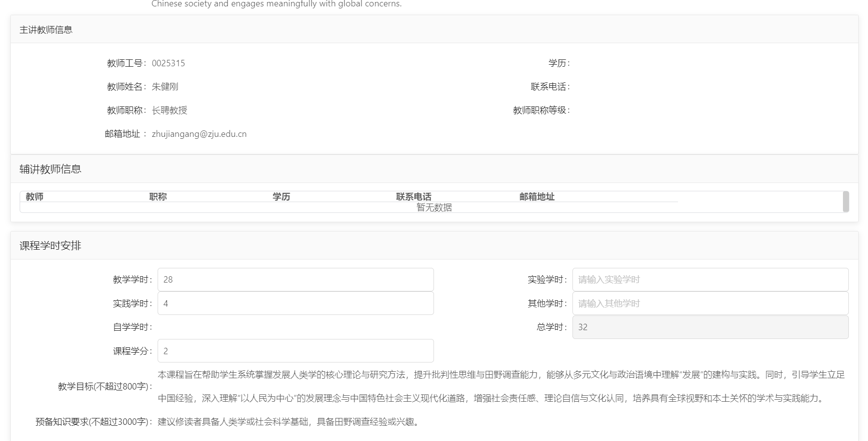Click the teacher name 朱健刚
This screenshot has height=441, width=868.
pos(165,87)
